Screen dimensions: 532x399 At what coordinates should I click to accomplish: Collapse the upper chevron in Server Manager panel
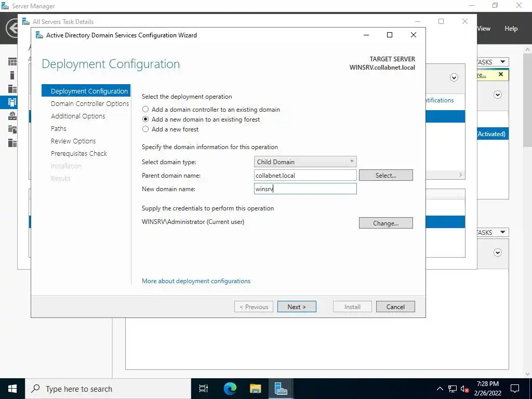(x=498, y=95)
